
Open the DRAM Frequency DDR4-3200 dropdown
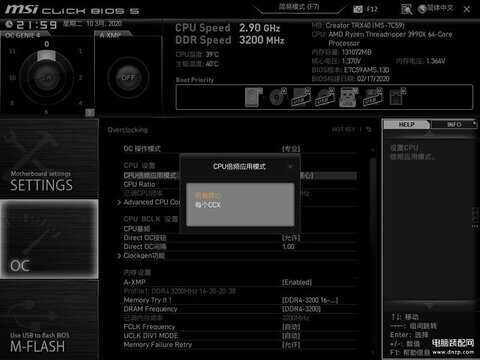coord(301,309)
